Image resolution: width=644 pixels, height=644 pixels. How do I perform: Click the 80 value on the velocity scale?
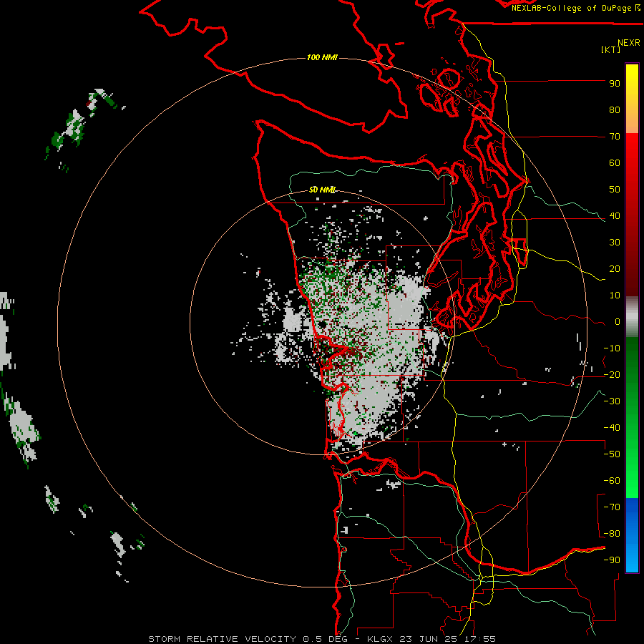(x=615, y=110)
